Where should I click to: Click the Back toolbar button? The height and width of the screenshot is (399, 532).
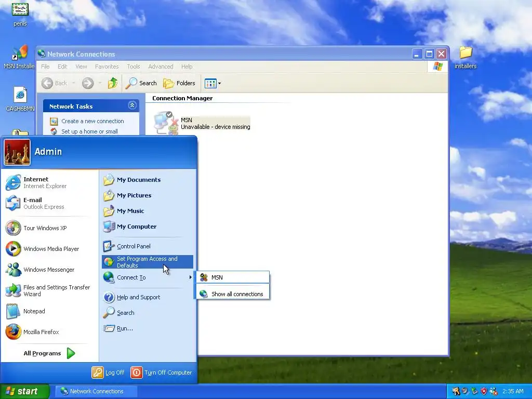click(x=55, y=83)
